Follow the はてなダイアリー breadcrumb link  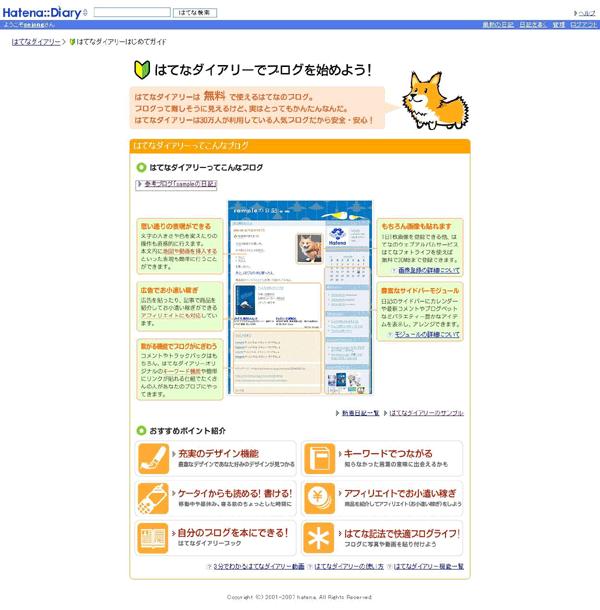tap(36, 42)
